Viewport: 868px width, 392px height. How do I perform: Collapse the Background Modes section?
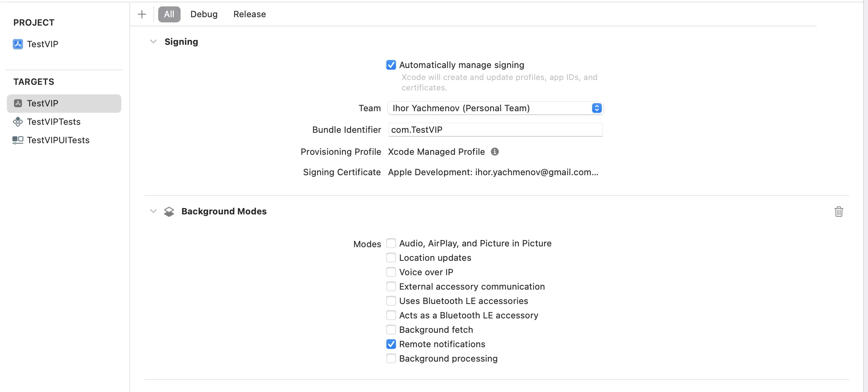(153, 211)
